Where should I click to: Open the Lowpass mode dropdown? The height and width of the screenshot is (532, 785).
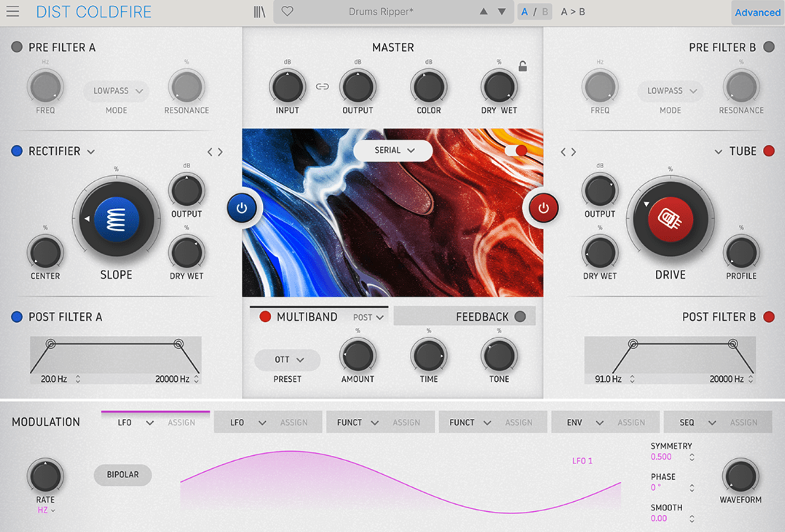tap(116, 91)
